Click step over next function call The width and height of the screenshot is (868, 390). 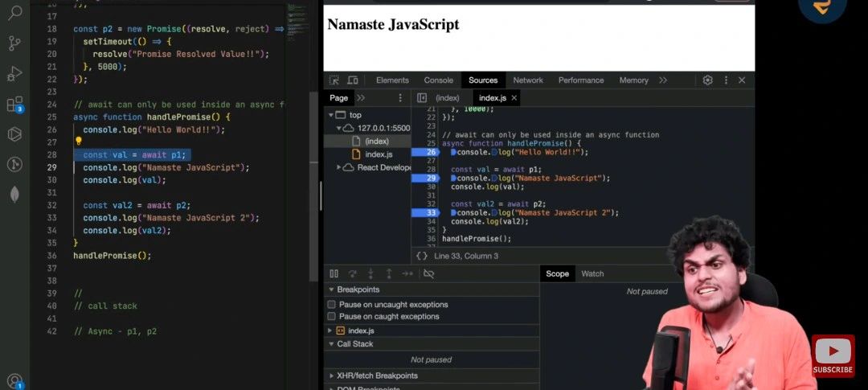352,273
